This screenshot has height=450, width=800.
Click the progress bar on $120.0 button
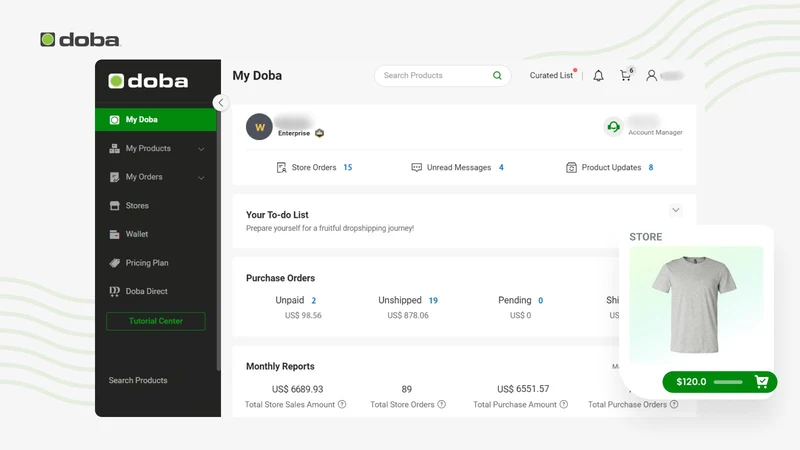pyautogui.click(x=728, y=382)
